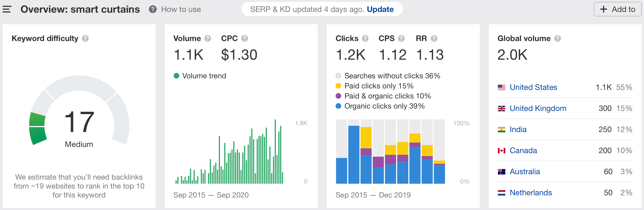Click the CPC help question mark
This screenshot has height=210, width=644.
click(x=244, y=38)
